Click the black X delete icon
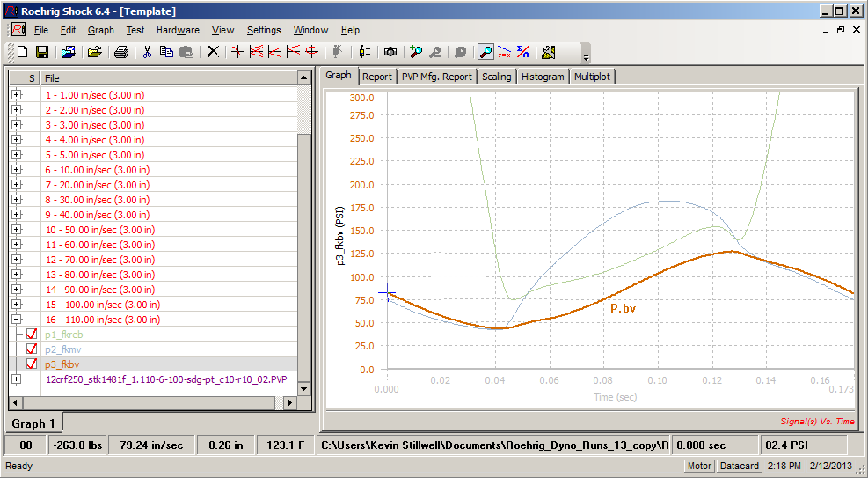Image resolution: width=868 pixels, height=478 pixels. click(x=212, y=52)
